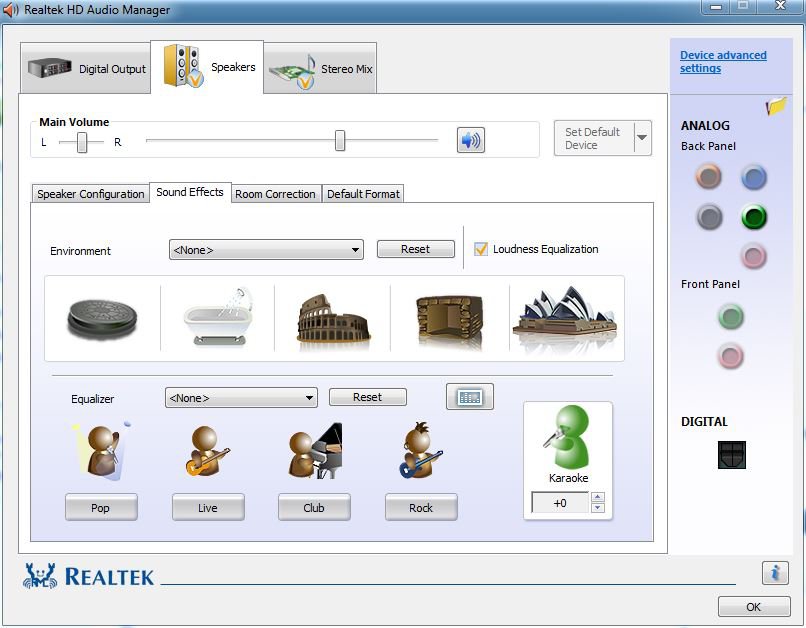Click the Club pianist character icon
Screen dimensions: 806x628
[315, 451]
